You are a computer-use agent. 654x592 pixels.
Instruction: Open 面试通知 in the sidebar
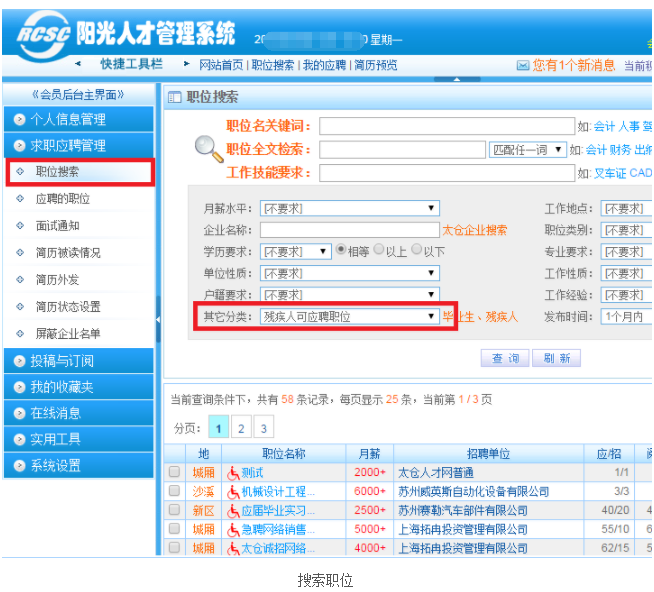coord(58,226)
